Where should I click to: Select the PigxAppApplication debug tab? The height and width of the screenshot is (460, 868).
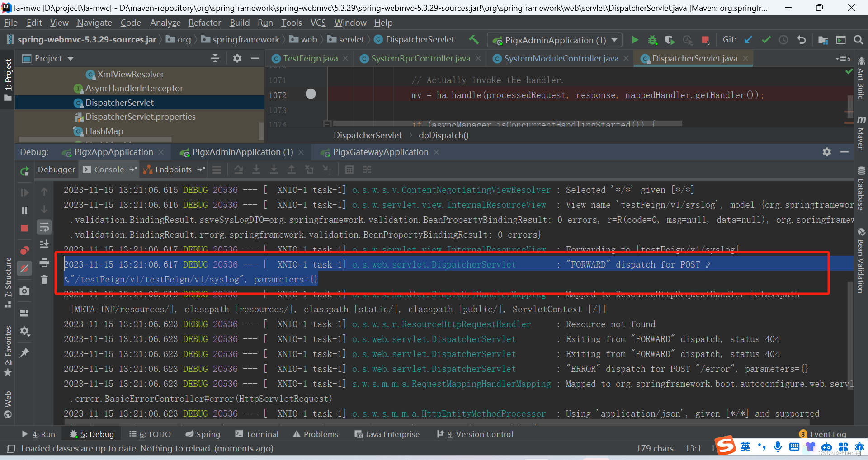[x=113, y=152]
